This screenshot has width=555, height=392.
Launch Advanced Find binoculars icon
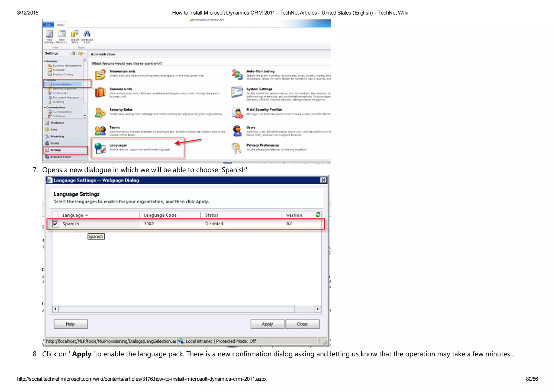coord(87,34)
